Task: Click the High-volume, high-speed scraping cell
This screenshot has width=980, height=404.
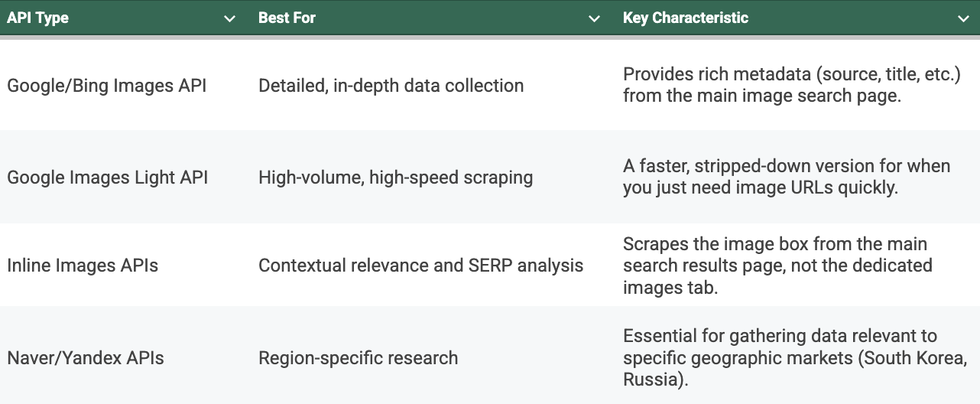Action: point(395,178)
